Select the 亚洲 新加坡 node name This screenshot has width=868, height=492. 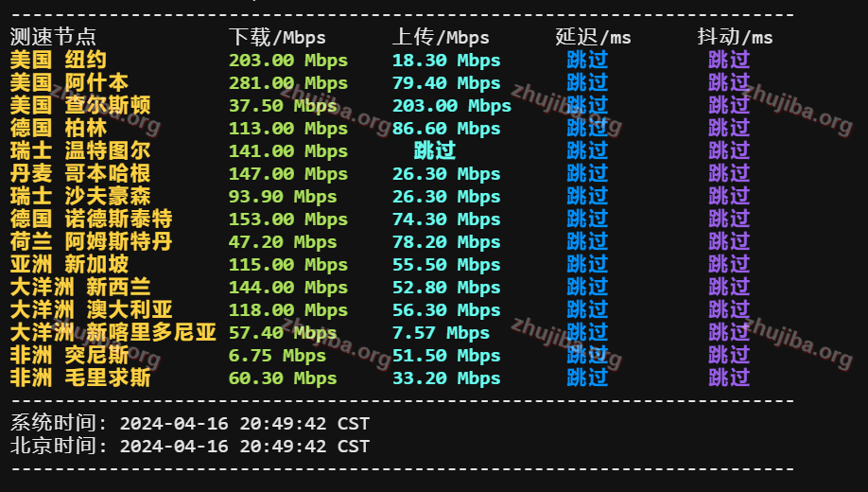[69, 264]
